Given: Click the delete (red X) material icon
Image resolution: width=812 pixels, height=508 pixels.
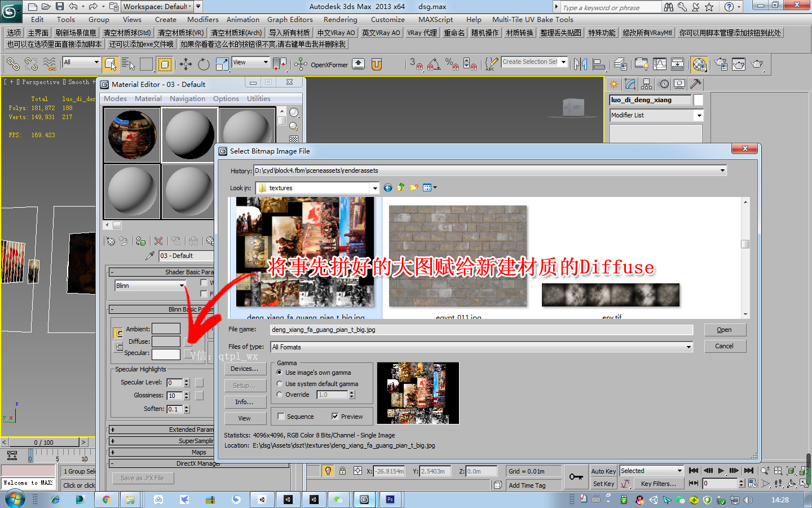Looking at the screenshot, I should pos(158,241).
